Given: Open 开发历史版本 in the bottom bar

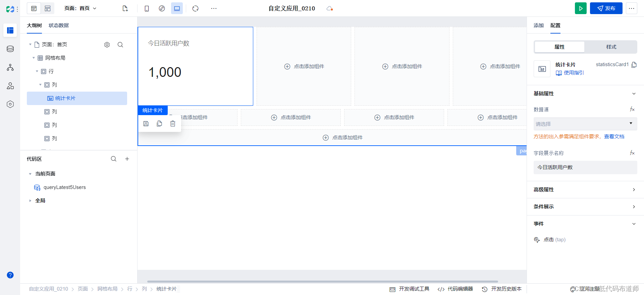Looking at the screenshot, I should coord(502,289).
